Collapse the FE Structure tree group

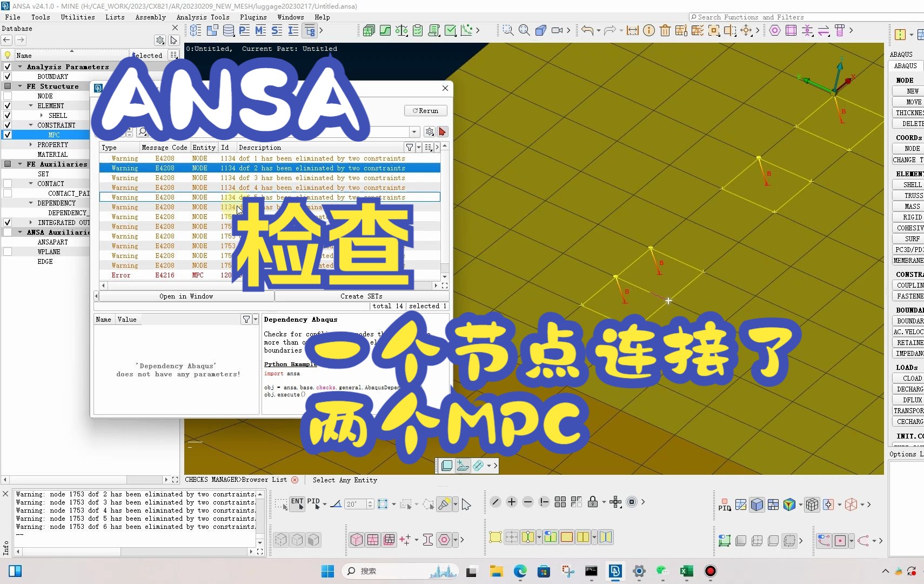20,87
